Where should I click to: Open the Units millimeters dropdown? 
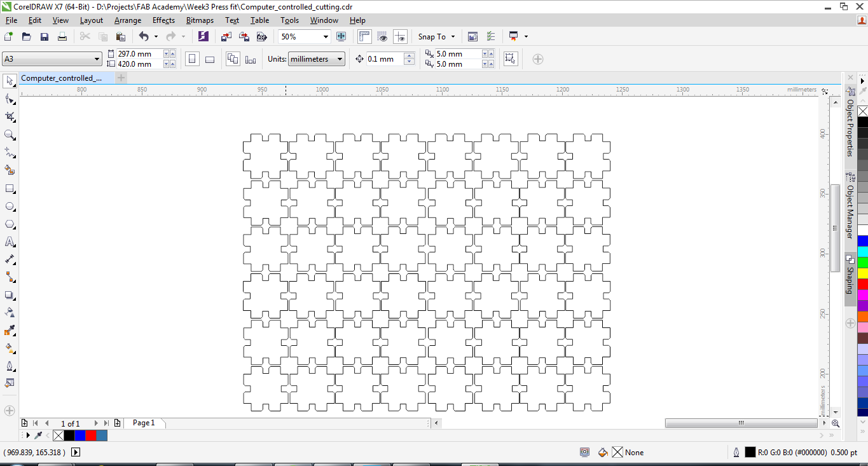[x=340, y=59]
